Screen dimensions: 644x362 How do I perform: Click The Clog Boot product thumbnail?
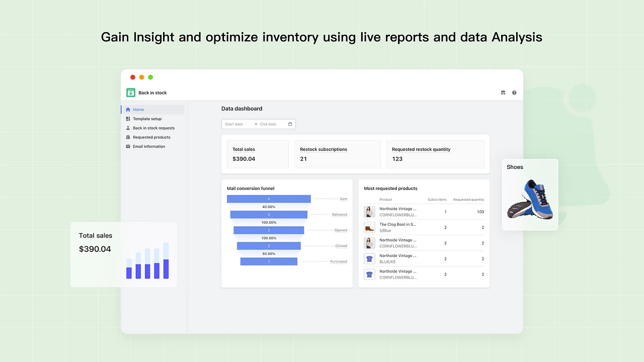pos(369,227)
